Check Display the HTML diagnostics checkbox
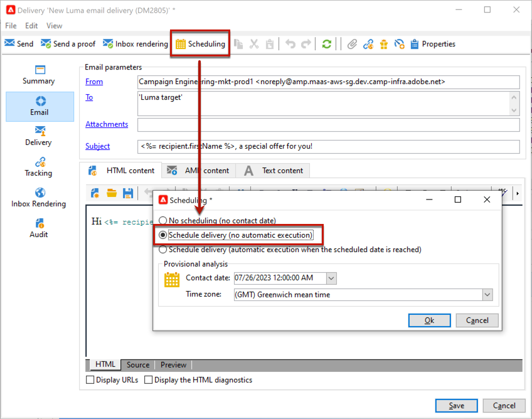This screenshot has width=532, height=419. [148, 379]
